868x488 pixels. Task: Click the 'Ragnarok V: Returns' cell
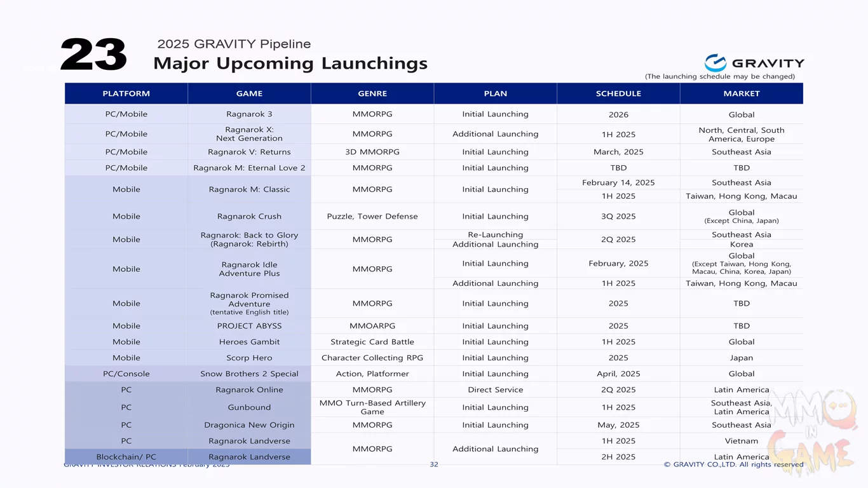tap(249, 152)
